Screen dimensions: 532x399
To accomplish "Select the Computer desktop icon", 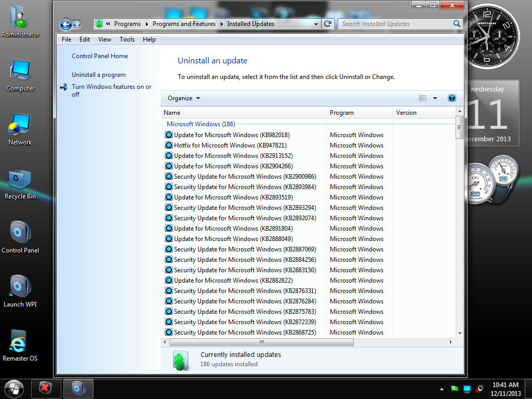I will (x=20, y=75).
